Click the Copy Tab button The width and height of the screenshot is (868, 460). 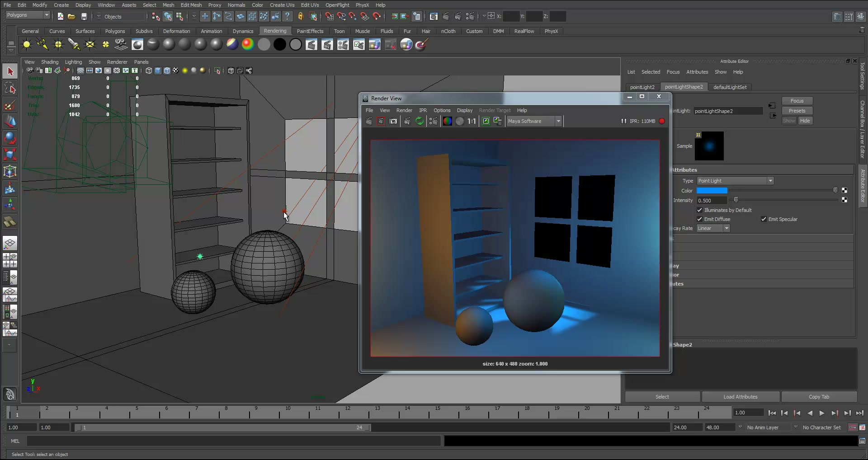pyautogui.click(x=819, y=397)
